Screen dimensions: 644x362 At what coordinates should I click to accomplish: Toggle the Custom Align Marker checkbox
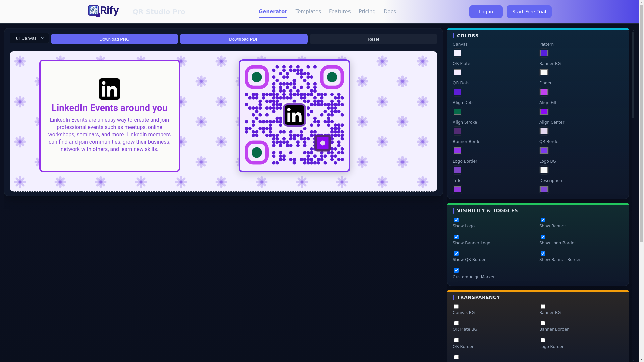click(x=456, y=270)
